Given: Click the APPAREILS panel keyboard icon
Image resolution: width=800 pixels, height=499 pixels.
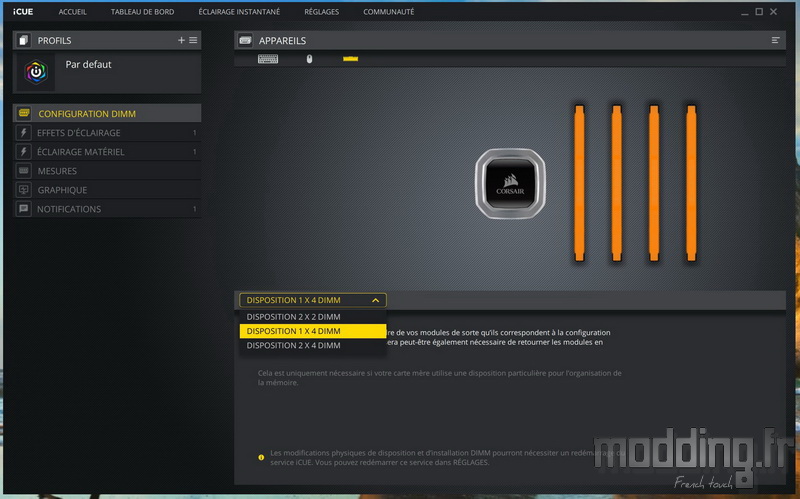Looking at the screenshot, I should 245,40.
